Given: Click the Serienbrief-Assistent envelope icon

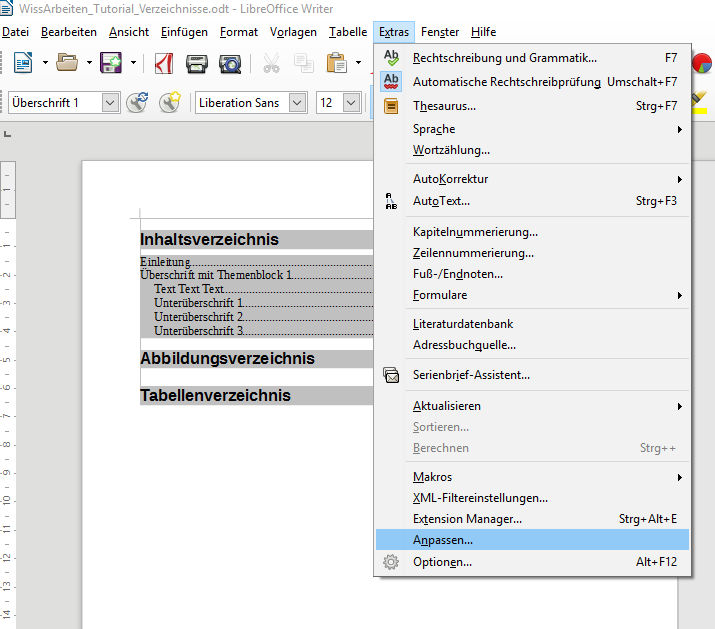Looking at the screenshot, I should [391, 375].
